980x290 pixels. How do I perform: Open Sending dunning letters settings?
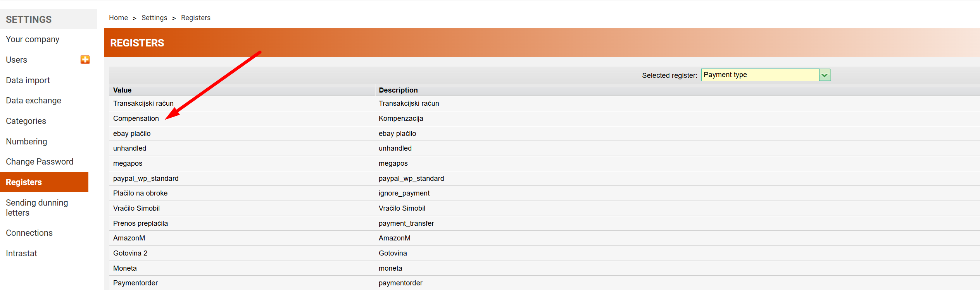pos(37,208)
